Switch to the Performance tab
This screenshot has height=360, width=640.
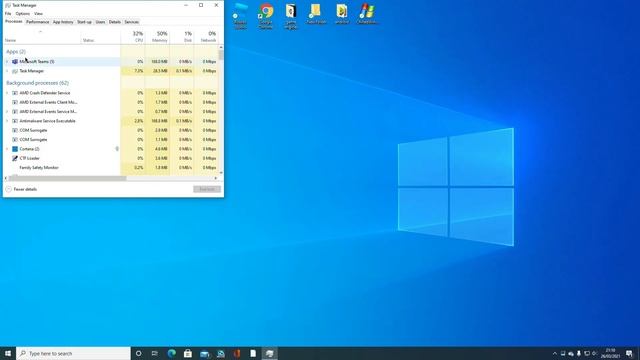(x=38, y=22)
